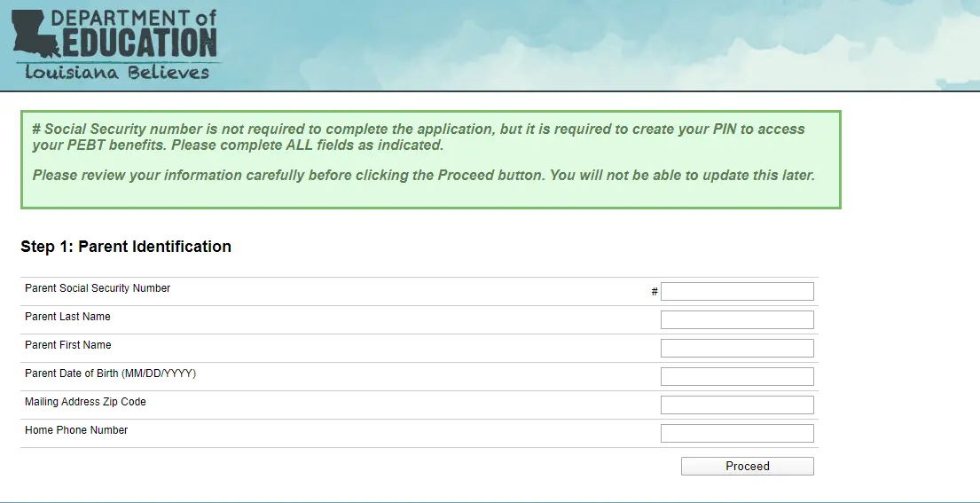Screen dimensions: 980x503
Task: Click the 'Please review your information' notice
Action: pyautogui.click(x=423, y=175)
